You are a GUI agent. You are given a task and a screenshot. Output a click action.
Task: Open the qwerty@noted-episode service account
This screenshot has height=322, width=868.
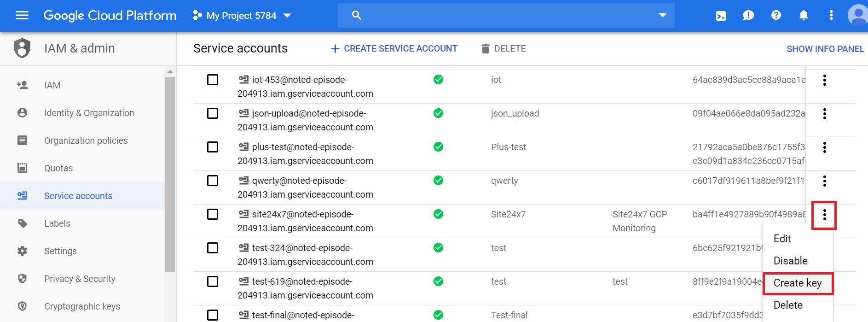pyautogui.click(x=305, y=187)
